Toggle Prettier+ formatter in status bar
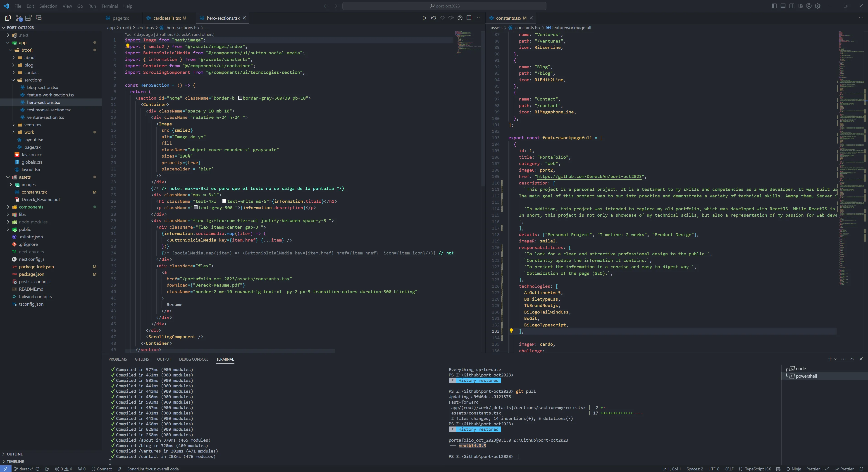Viewport: 868px width, 472px height. pyautogui.click(x=818, y=469)
